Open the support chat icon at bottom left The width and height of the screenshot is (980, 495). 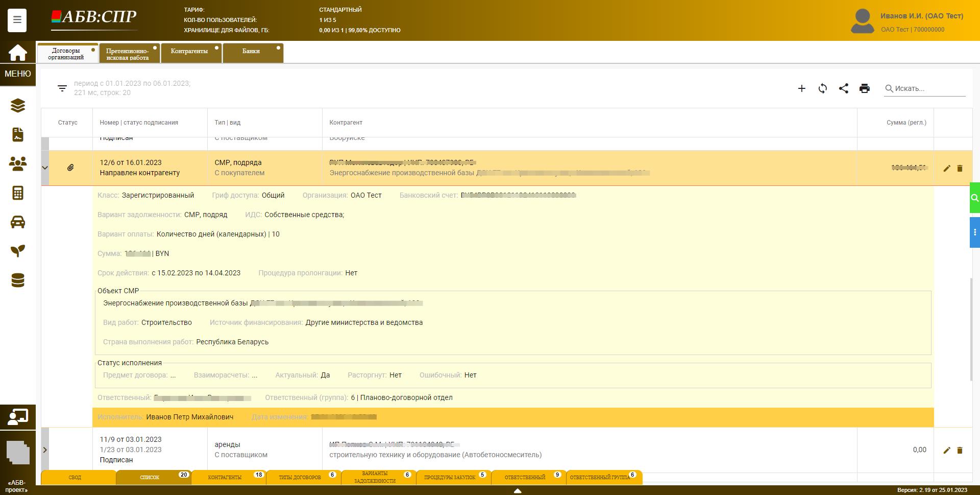pyautogui.click(x=18, y=416)
